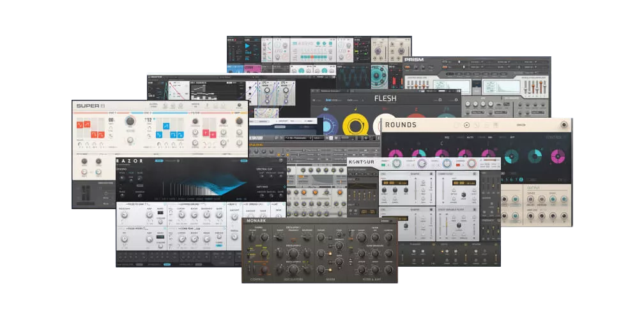Open the Mixer tab in Monark
Image resolution: width=644 pixels, height=325 pixels.
pyautogui.click(x=331, y=280)
